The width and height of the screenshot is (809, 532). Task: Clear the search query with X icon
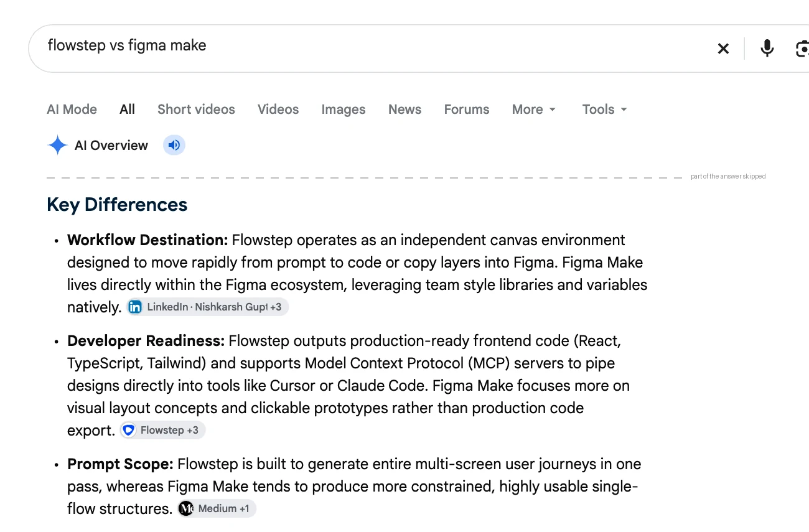click(x=723, y=49)
